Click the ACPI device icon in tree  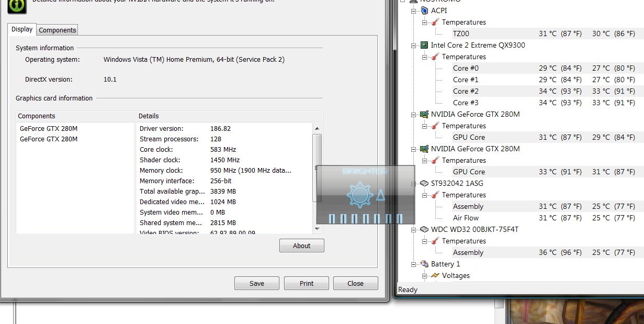[x=424, y=10]
